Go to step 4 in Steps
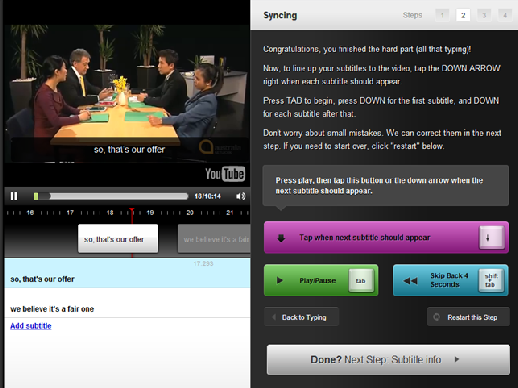 click(x=505, y=15)
